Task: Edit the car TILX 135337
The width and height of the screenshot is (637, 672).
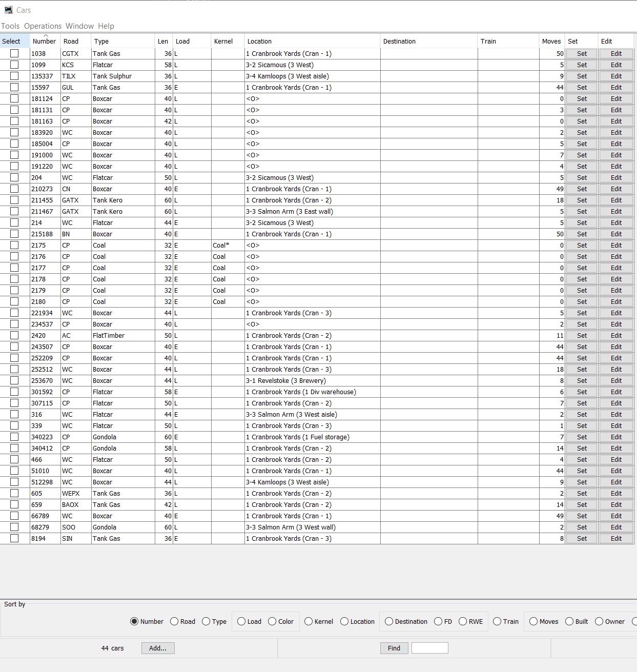Action: coord(616,76)
